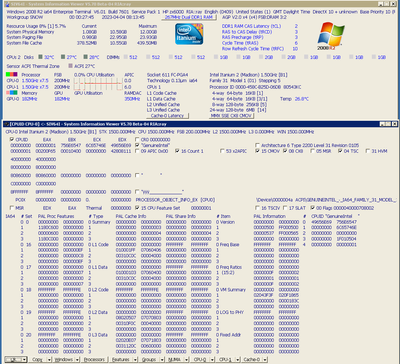The height and width of the screenshot is (364, 400).
Task: Select the 0 VM Summary item label
Action: [x=231, y=290]
